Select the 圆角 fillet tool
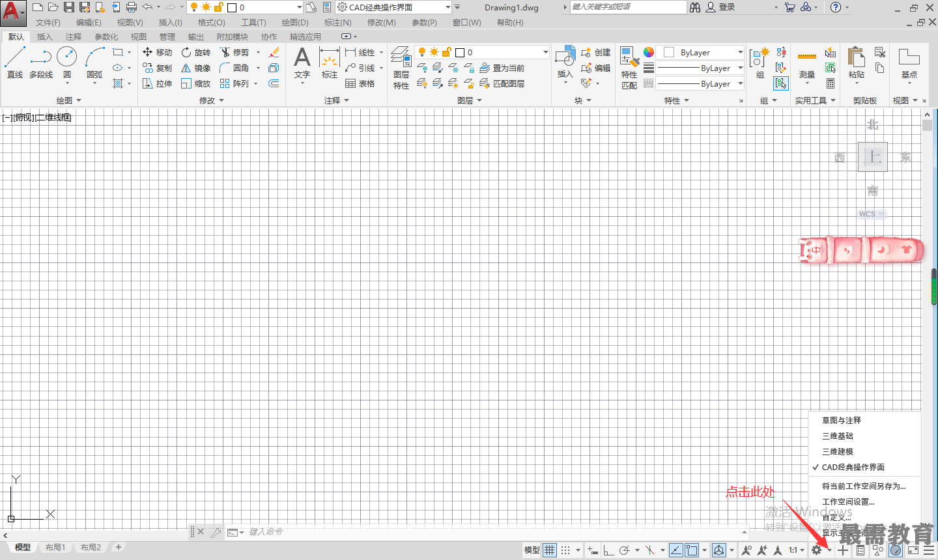 click(x=234, y=68)
